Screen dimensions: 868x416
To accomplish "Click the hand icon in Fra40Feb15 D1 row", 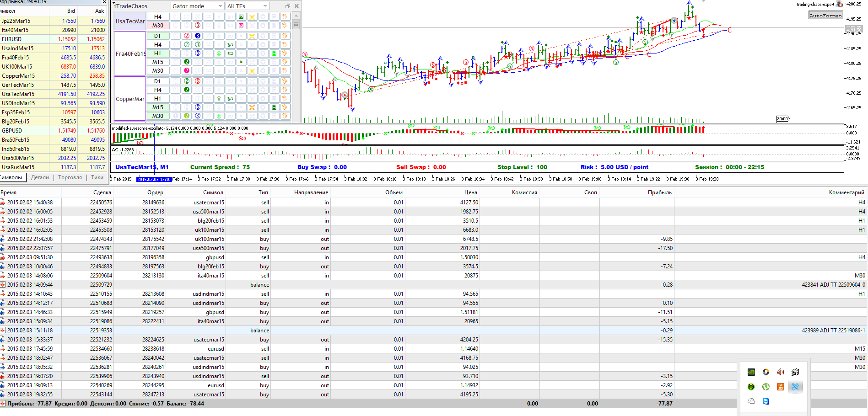I will point(285,36).
